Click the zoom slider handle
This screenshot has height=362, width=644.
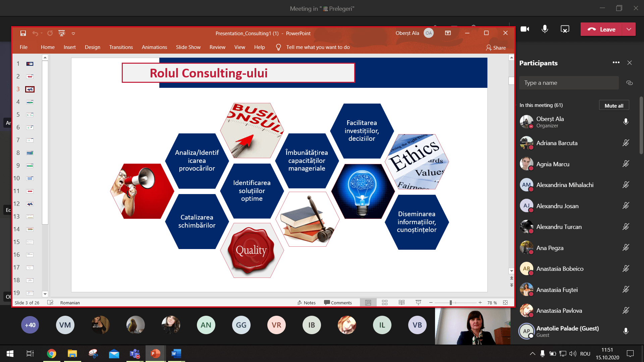pos(451,303)
